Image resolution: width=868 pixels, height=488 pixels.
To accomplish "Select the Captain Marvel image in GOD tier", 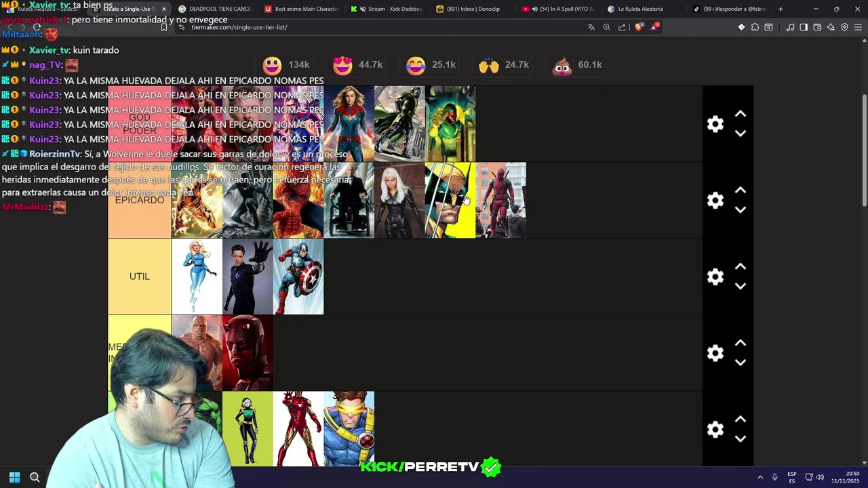I will click(x=349, y=124).
